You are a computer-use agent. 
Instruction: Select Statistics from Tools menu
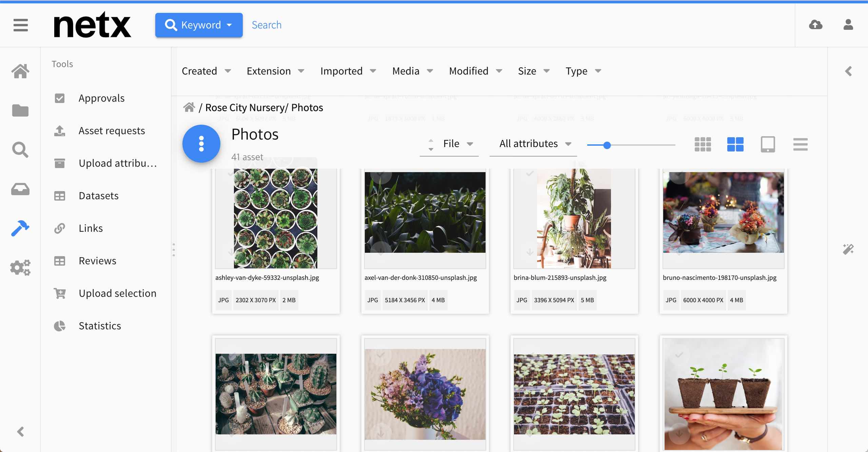click(x=100, y=326)
